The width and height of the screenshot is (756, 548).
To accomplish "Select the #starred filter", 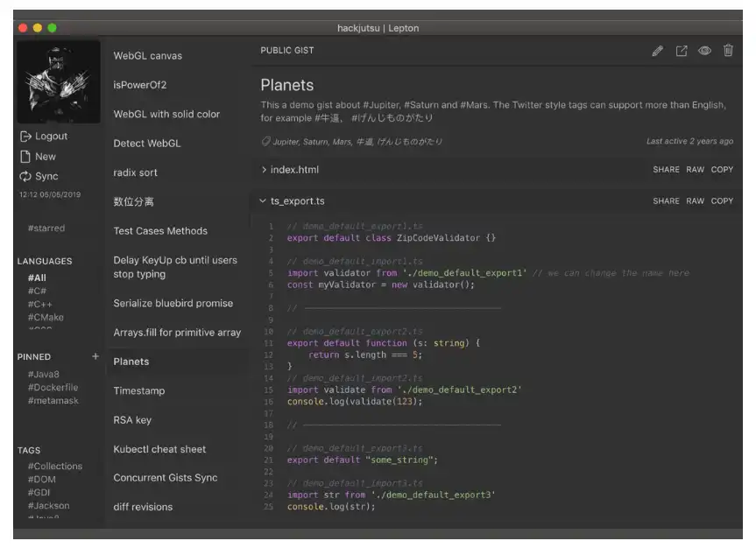I will [x=46, y=228].
